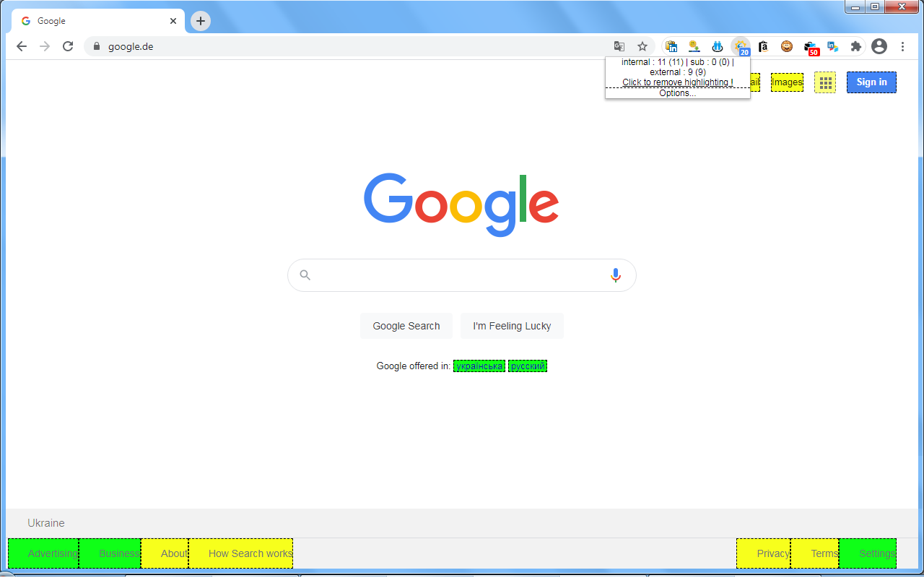The image size is (924, 578).
Task: Open a new tab with plus button
Action: pos(201,21)
